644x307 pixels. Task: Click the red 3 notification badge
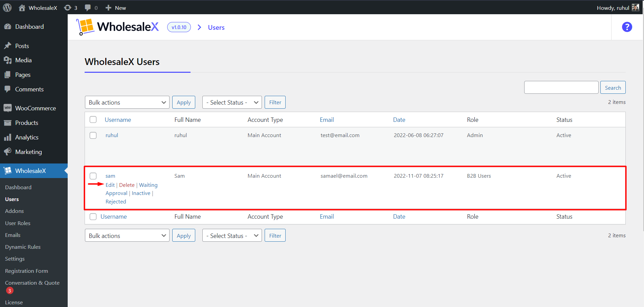coord(9,291)
